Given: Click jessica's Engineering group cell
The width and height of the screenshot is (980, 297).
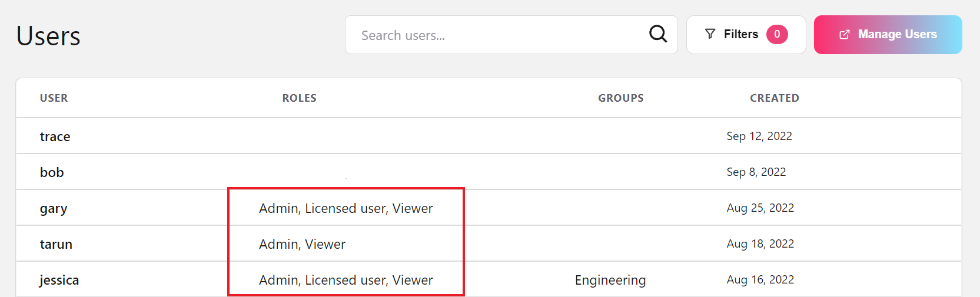Looking at the screenshot, I should click(610, 281).
